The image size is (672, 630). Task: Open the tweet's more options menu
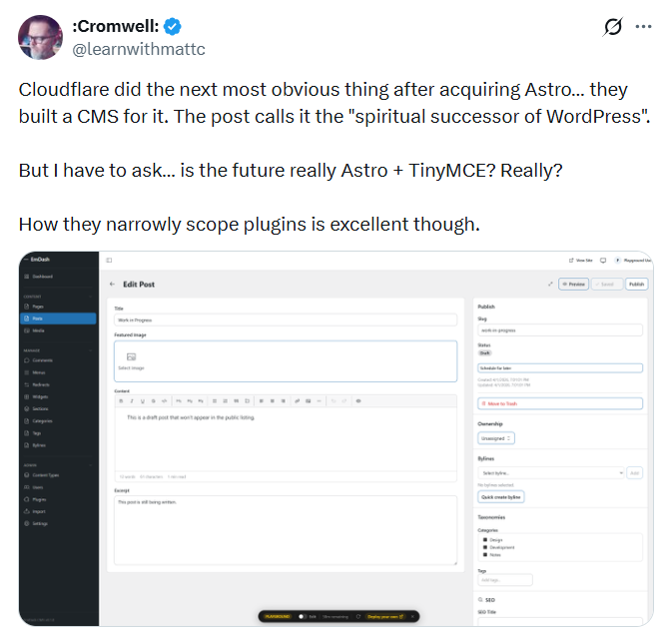click(644, 27)
